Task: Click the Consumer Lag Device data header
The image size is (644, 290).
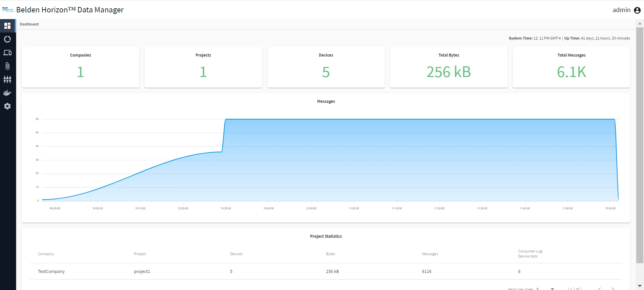Action: [530, 254]
